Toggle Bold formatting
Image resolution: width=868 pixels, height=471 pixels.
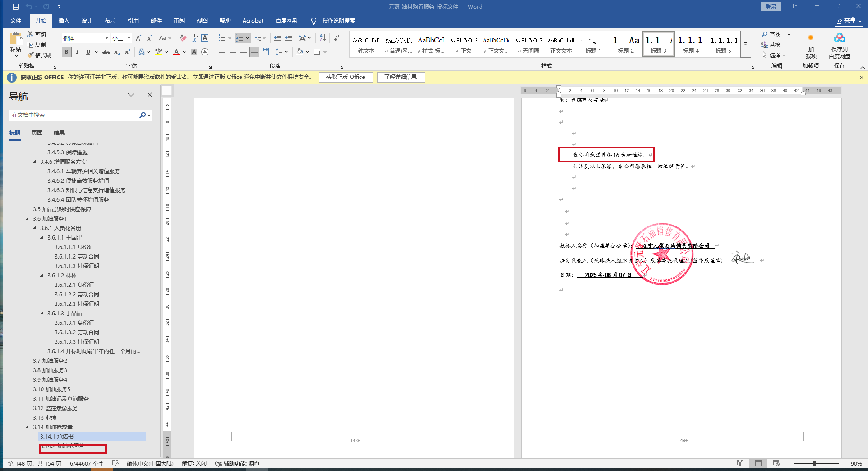66,52
